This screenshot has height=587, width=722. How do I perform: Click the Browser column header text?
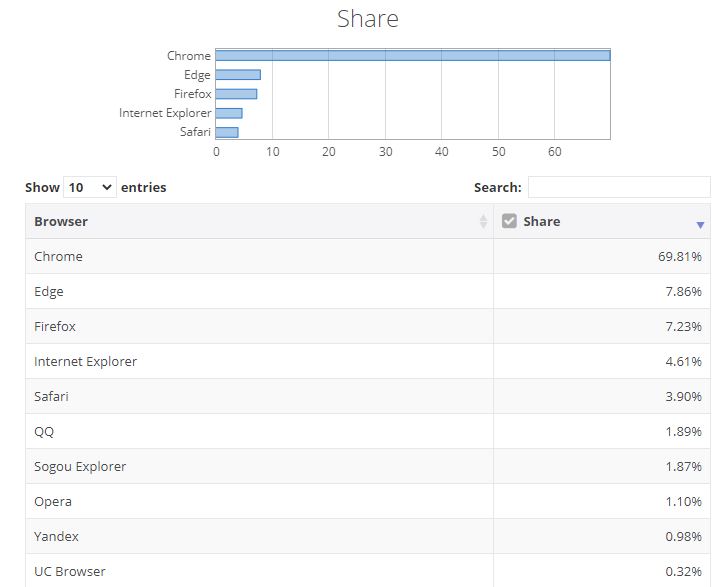[x=61, y=221]
